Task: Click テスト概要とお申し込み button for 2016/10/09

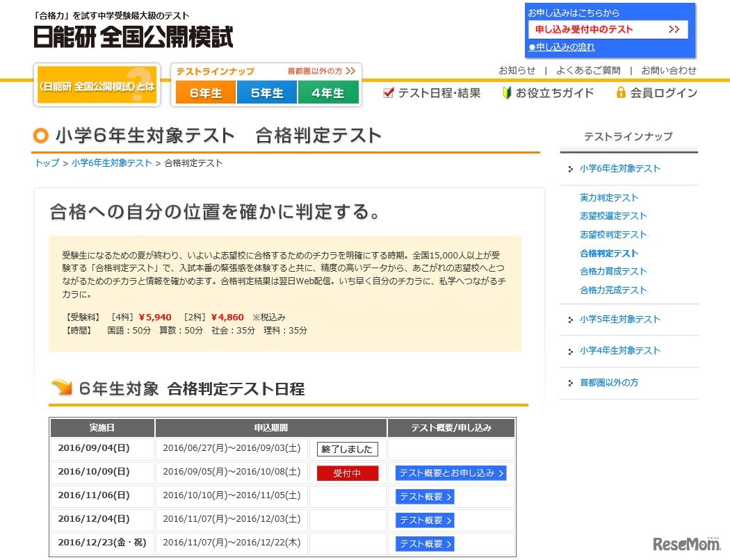Action: tap(451, 473)
